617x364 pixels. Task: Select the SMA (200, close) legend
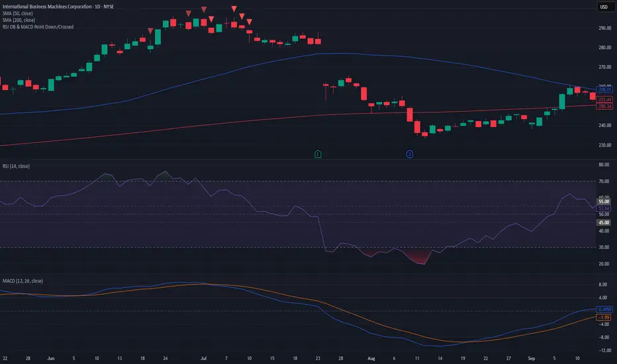pyautogui.click(x=19, y=20)
